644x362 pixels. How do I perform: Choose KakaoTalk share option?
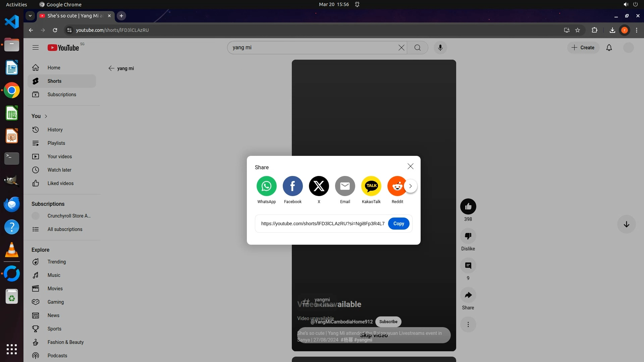pos(371,186)
